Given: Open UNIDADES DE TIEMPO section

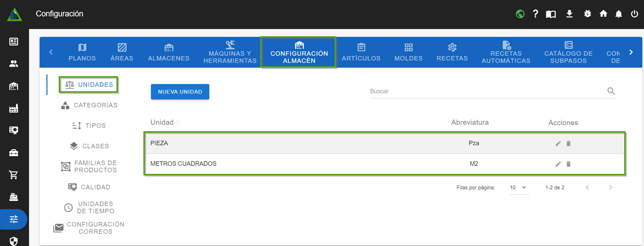Looking at the screenshot, I should pos(89,207).
